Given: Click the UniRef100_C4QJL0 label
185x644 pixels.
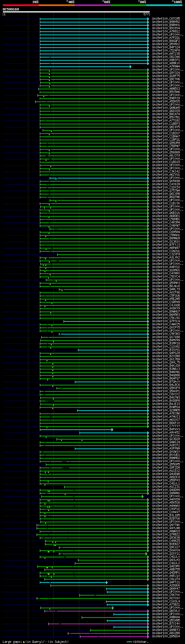Looking at the screenshot, I should [x=166, y=557].
